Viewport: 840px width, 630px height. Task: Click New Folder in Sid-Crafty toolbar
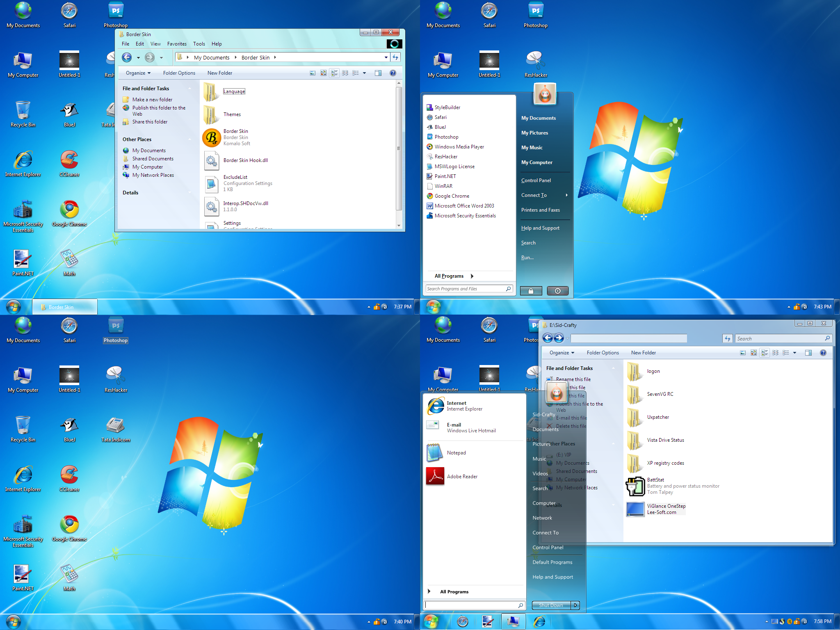point(644,353)
